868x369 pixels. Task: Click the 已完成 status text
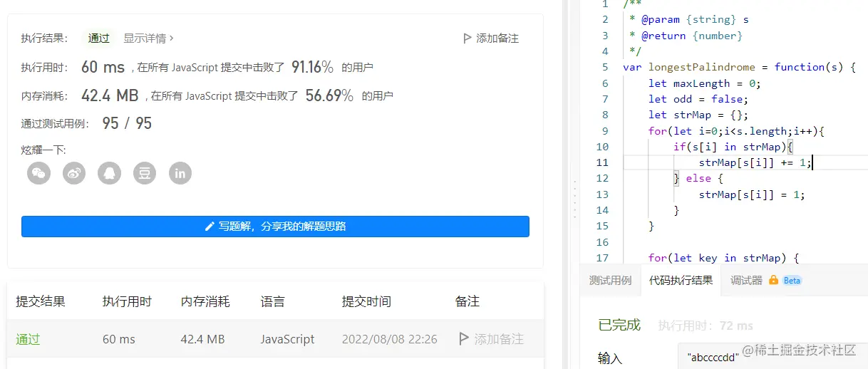619,325
